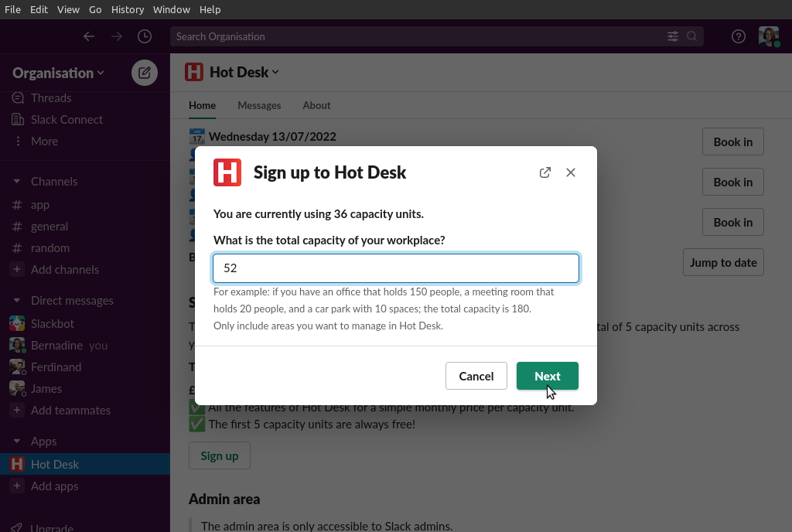Click the Hot Desk logo in dialog header
The image size is (792, 532).
coord(227,172)
